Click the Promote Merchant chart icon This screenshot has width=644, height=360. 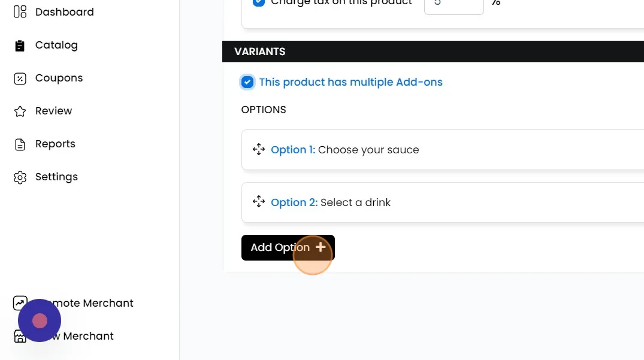pos(20,303)
